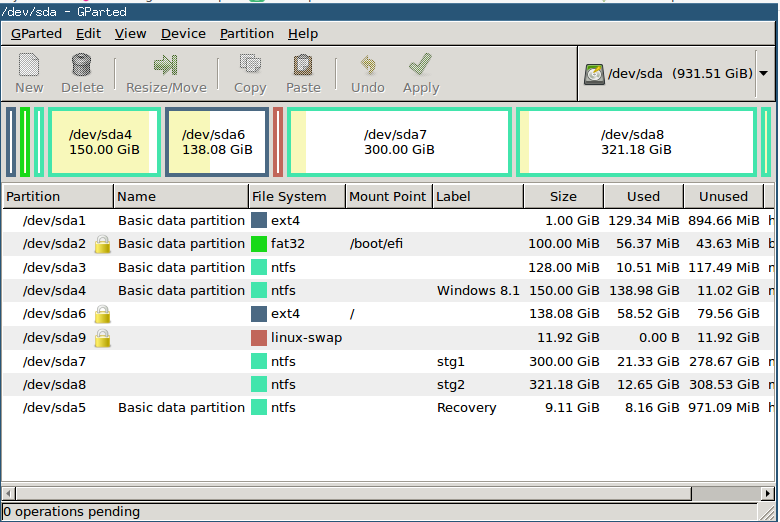Click the Paste partition toolbar icon

tap(303, 65)
